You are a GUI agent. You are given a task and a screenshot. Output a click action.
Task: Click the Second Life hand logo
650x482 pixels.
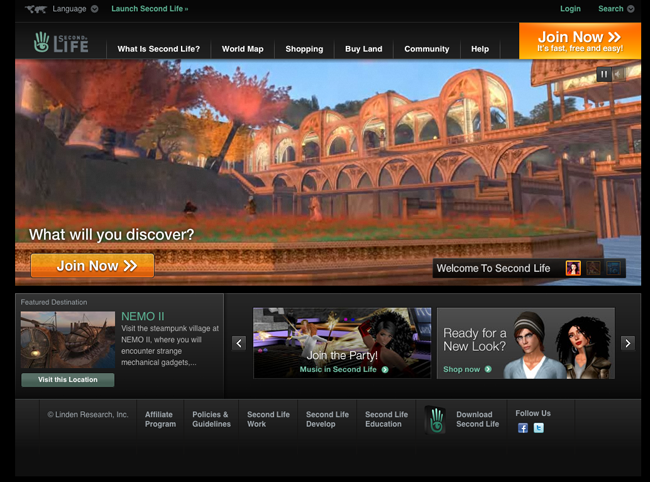[61, 42]
